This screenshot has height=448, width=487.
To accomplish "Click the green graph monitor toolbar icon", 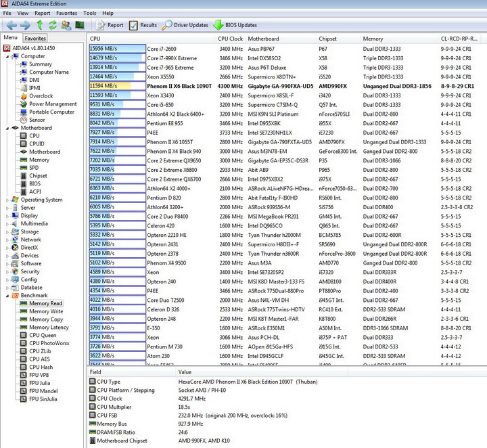I will pos(79,25).
